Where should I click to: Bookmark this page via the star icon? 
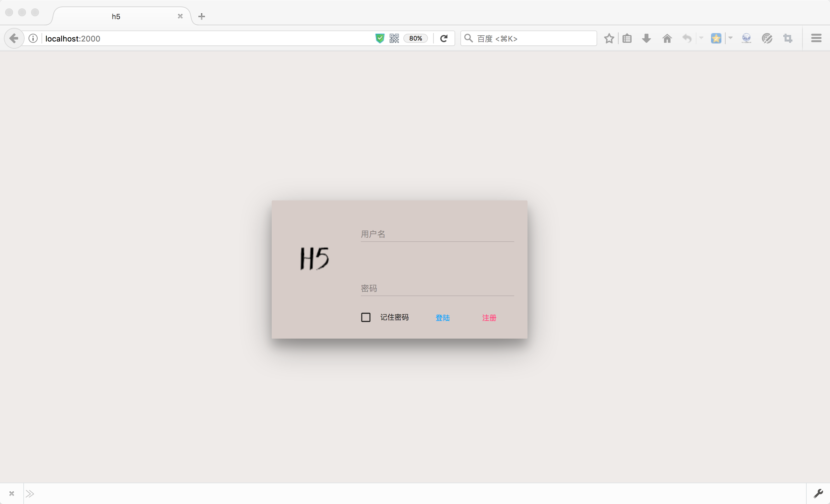coord(609,38)
